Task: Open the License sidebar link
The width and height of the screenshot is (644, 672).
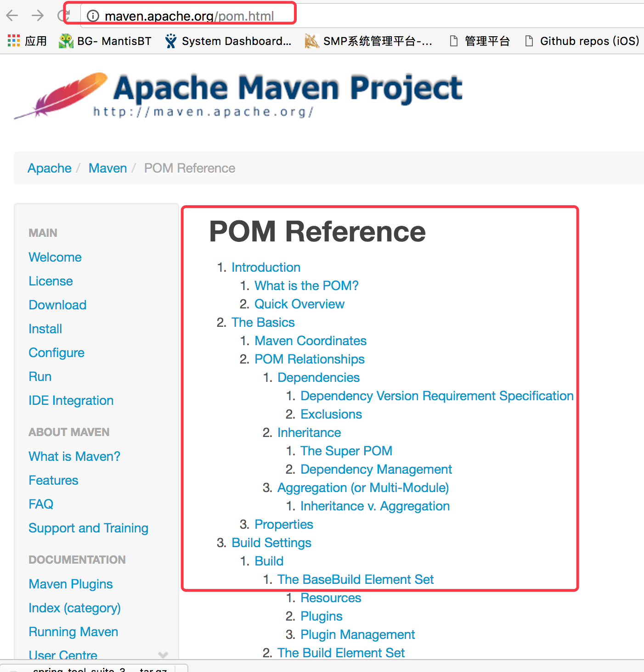Action: pos(51,281)
